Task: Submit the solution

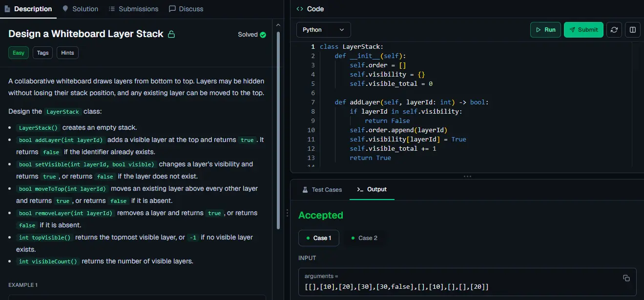Action: (583, 30)
